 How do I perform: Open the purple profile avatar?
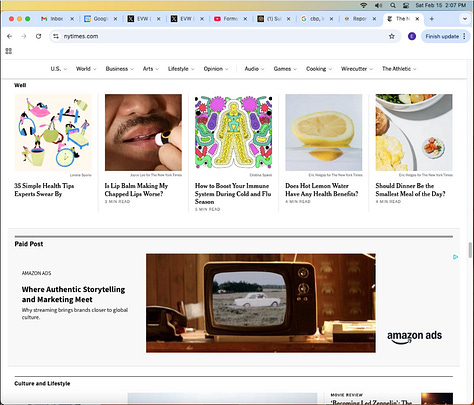coord(412,36)
